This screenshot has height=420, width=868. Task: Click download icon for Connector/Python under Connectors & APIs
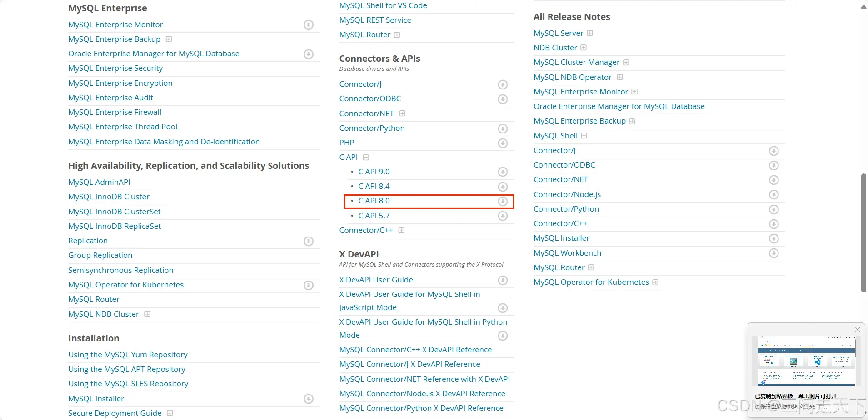[x=503, y=128]
